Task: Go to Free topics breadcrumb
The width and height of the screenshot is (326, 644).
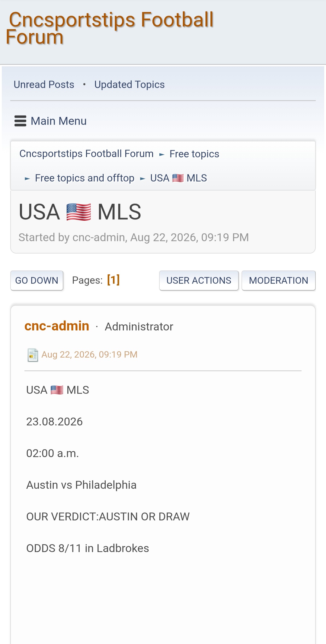Action: (194, 154)
